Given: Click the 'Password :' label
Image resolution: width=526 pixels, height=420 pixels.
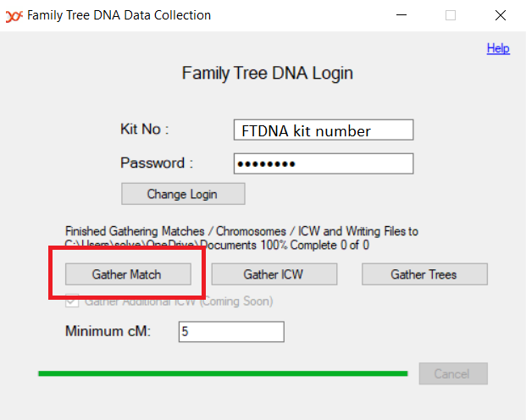Looking at the screenshot, I should click(x=157, y=163).
